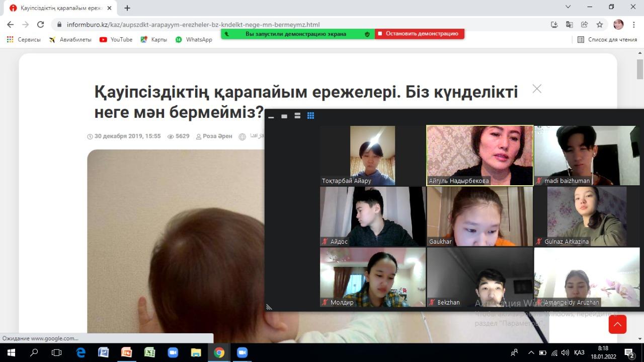Image resolution: width=644 pixels, height=362 pixels.
Task: Reload the current page
Action: (41, 25)
